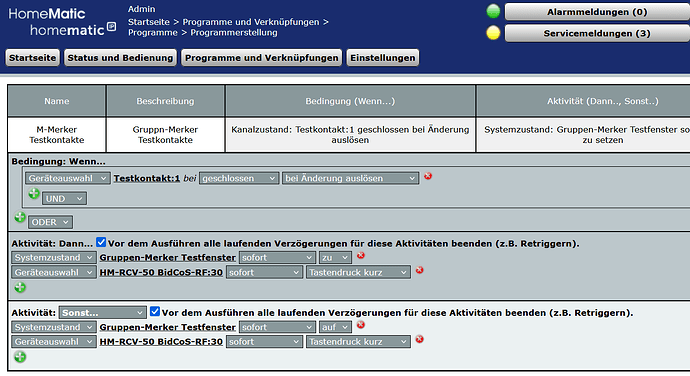
Task: Open 'sofort' dropdown for Sonst Gruppen-Merker
Action: [277, 327]
